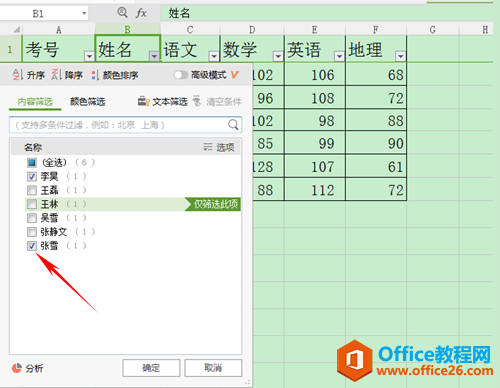Viewport: 500px width, 388px height.
Task: Click the Name Box showing B1
Action: tap(38, 14)
